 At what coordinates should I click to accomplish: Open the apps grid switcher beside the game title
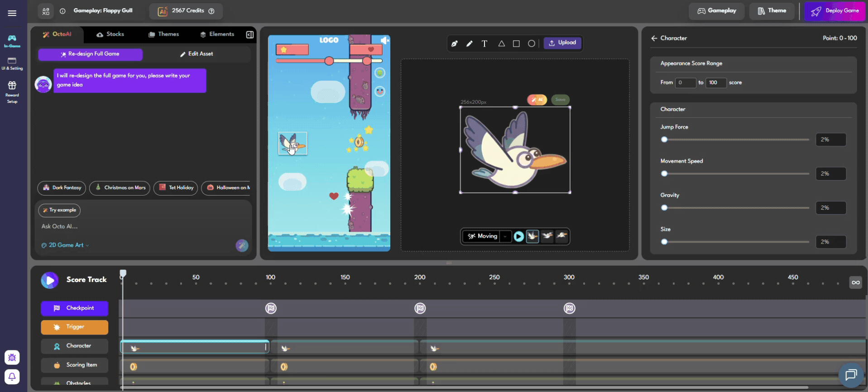pyautogui.click(x=46, y=11)
